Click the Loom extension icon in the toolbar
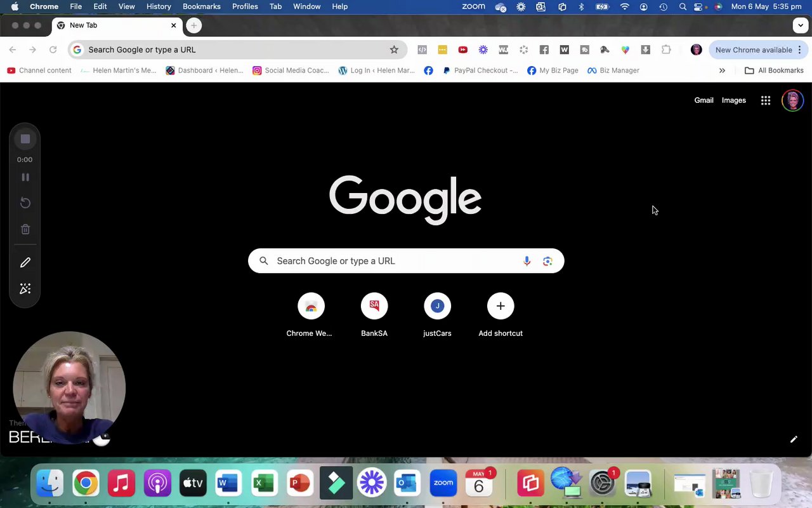 [483, 50]
